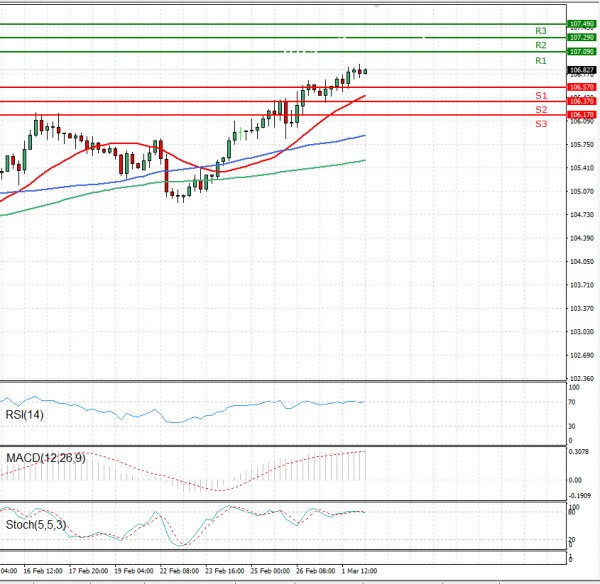600x584 pixels.
Task: Click the RSI(14) indicator label
Action: point(24,415)
